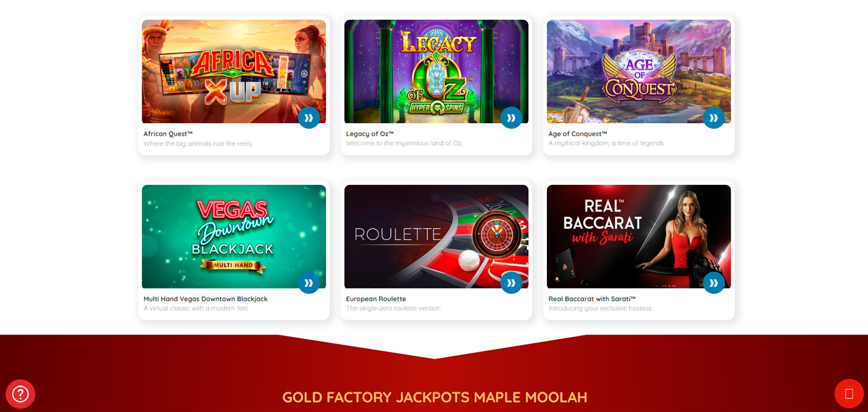The width and height of the screenshot is (868, 412).
Task: Click the Legacy of Oz™ title text
Action: [370, 134]
